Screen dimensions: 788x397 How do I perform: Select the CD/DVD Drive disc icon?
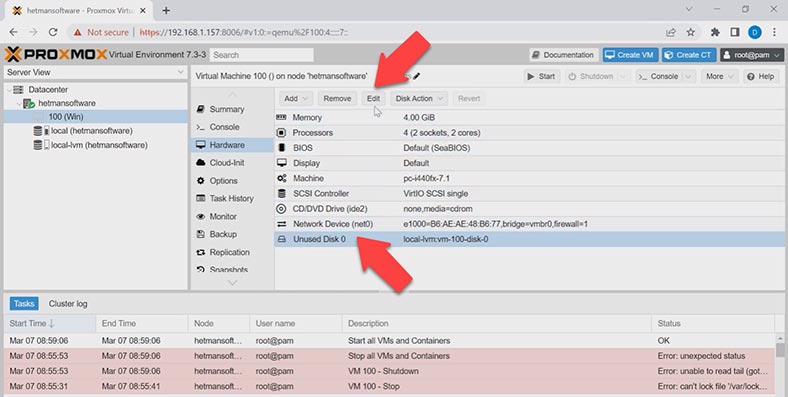coord(281,209)
